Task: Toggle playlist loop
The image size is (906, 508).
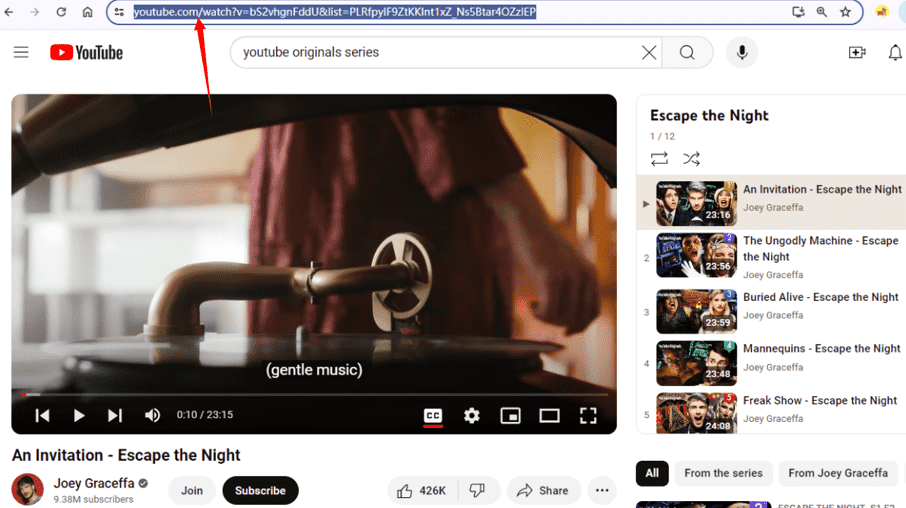Action: coord(659,159)
